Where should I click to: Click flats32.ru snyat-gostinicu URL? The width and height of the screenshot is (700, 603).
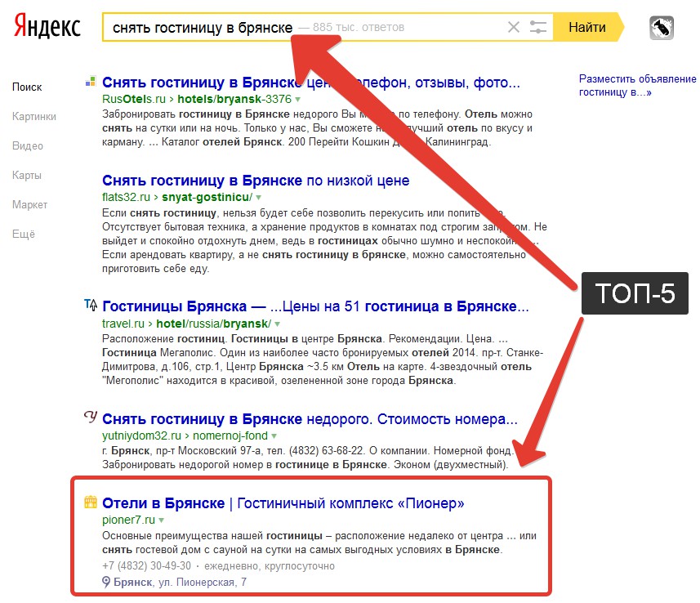[x=177, y=197]
